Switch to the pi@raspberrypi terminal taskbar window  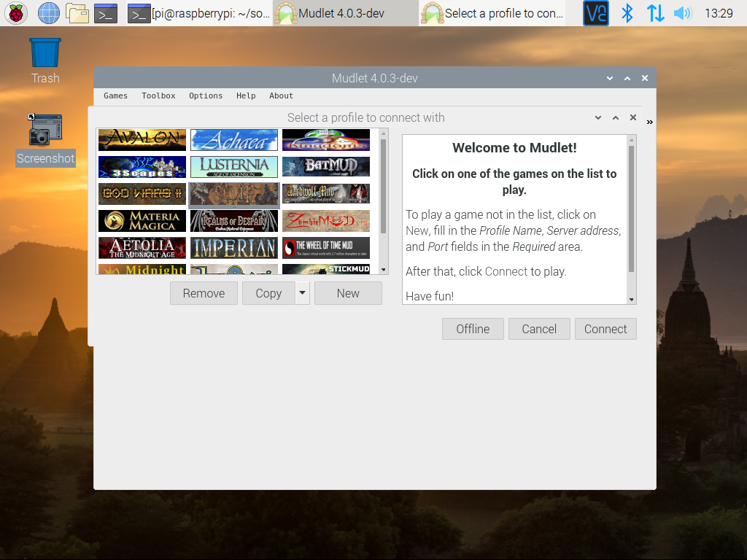198,13
